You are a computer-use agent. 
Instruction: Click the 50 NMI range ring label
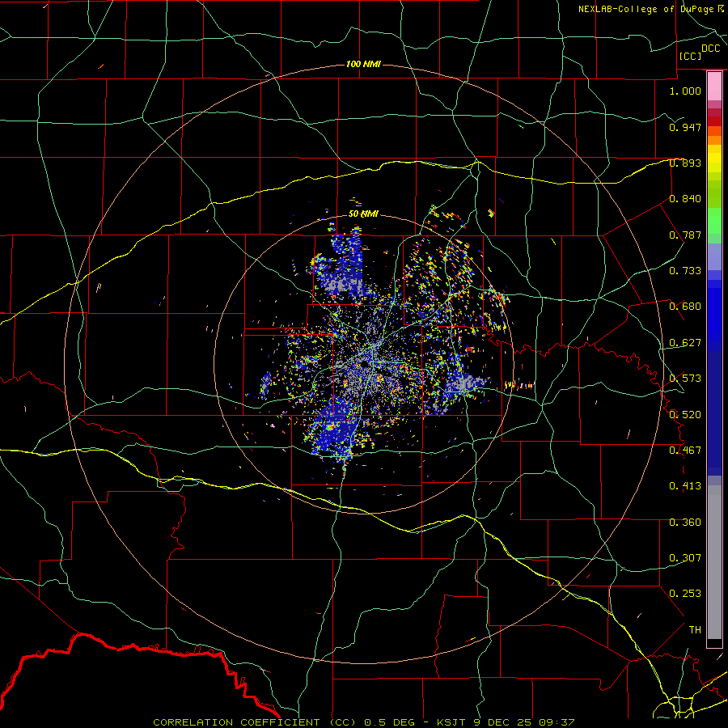click(x=363, y=214)
